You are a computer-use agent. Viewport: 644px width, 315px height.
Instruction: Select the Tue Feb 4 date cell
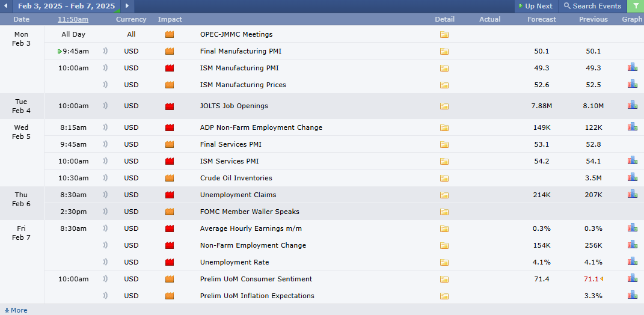(x=22, y=106)
